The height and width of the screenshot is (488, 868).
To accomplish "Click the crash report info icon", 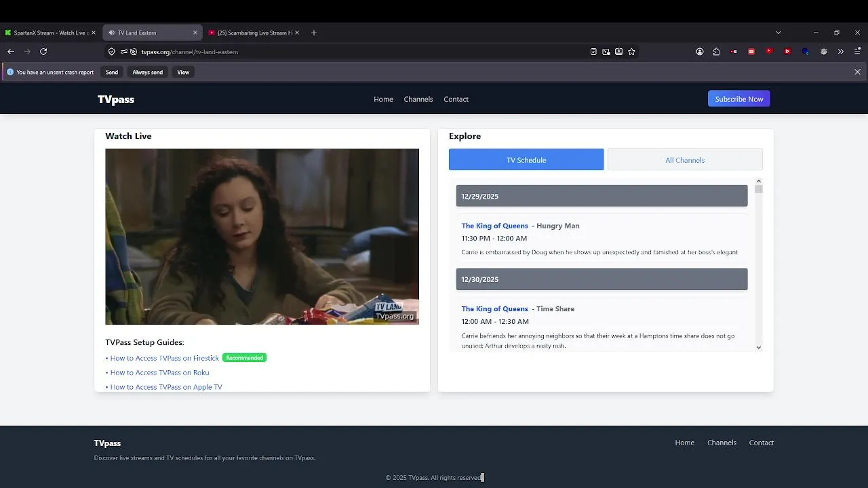I will [x=10, y=72].
